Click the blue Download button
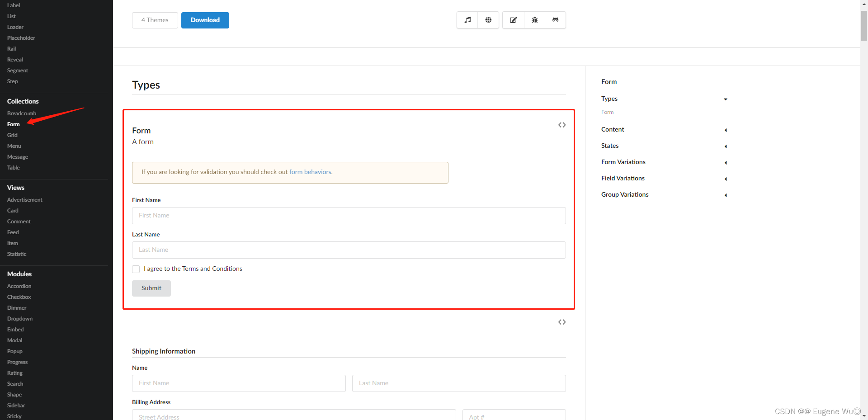Screen dimensions: 868x420 coord(205,20)
